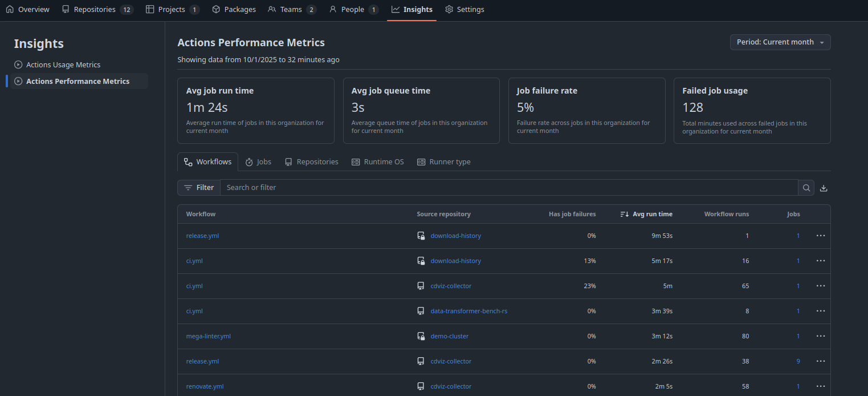Switch to the Runtime OS tab
868x396 pixels.
(x=378, y=162)
